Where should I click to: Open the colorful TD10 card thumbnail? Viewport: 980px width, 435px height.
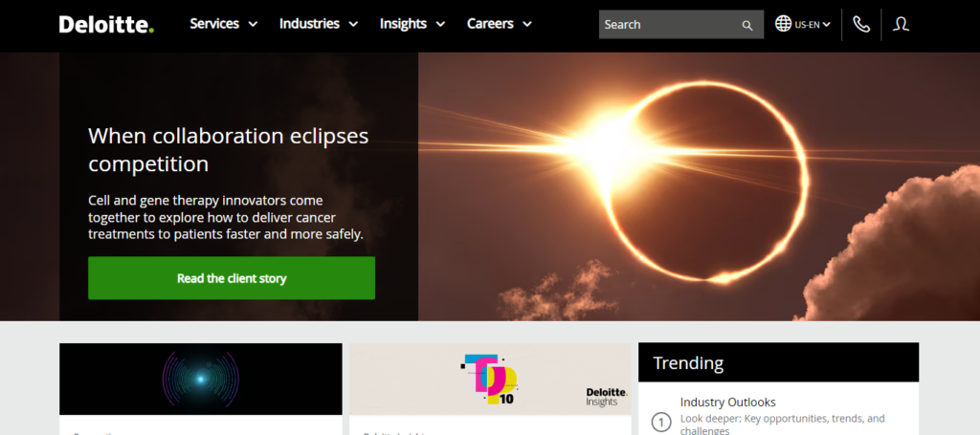tap(488, 380)
